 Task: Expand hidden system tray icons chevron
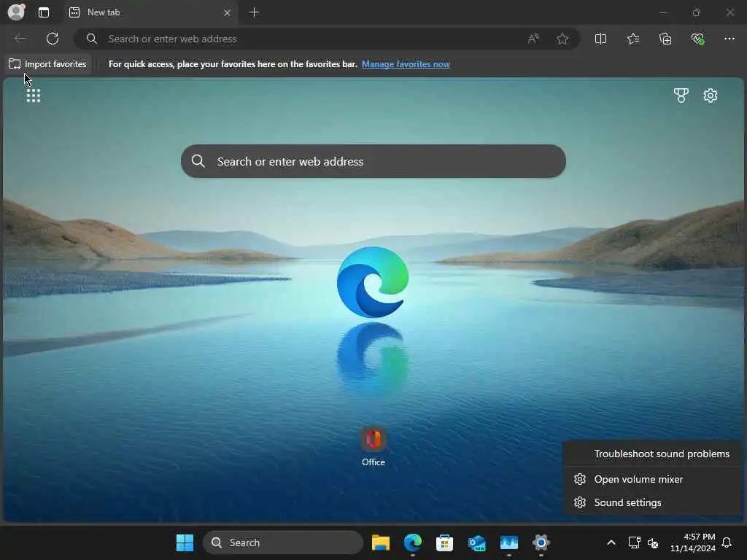click(x=611, y=542)
